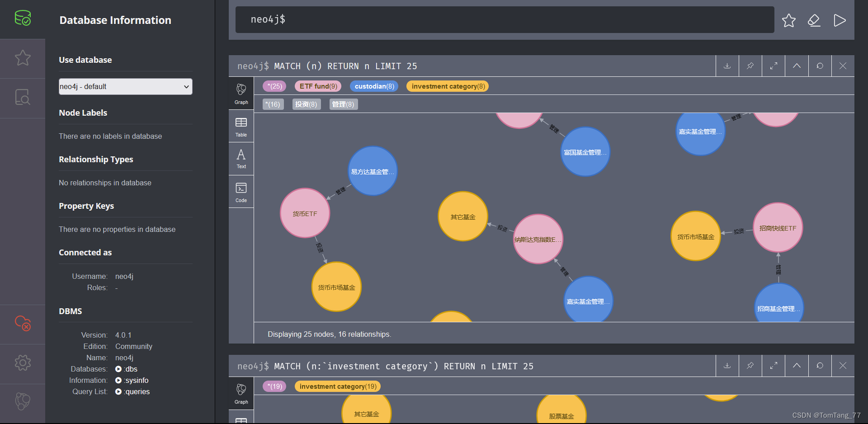Open the About panel via bottom sidebar icon
This screenshot has width=868, height=424.
point(23,401)
